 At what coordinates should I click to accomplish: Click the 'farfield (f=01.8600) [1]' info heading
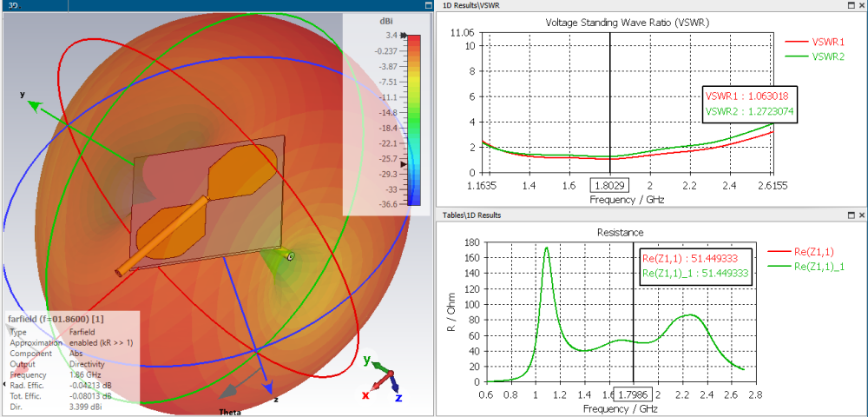(x=56, y=319)
